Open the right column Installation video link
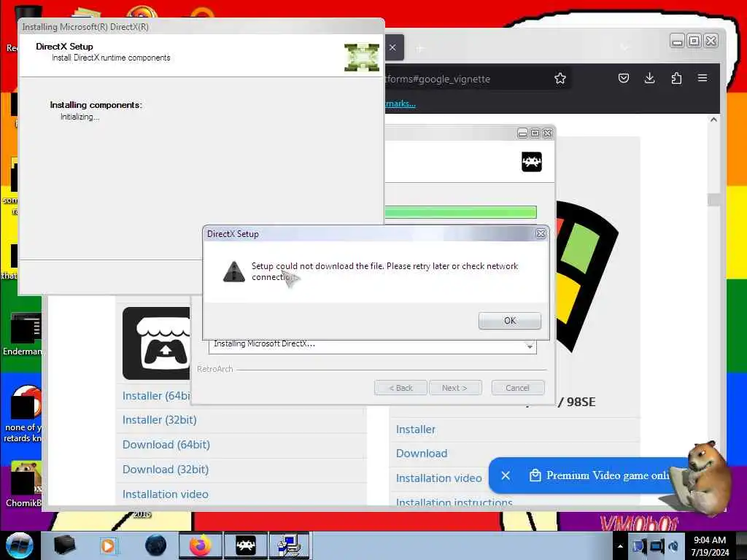Viewport: 747px width, 560px height. pos(438,478)
